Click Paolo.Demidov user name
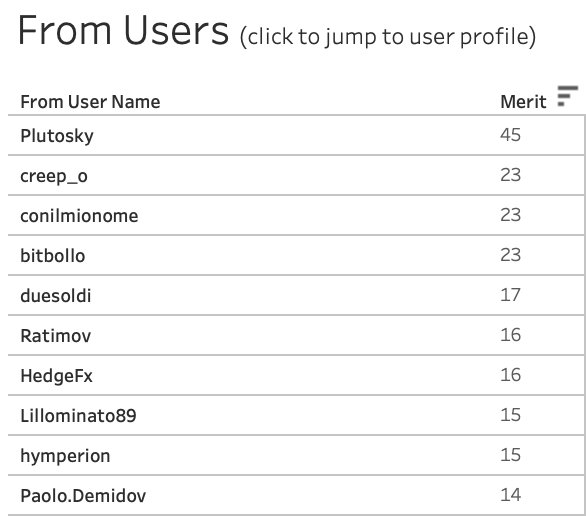This screenshot has width=586, height=516. pos(83,496)
